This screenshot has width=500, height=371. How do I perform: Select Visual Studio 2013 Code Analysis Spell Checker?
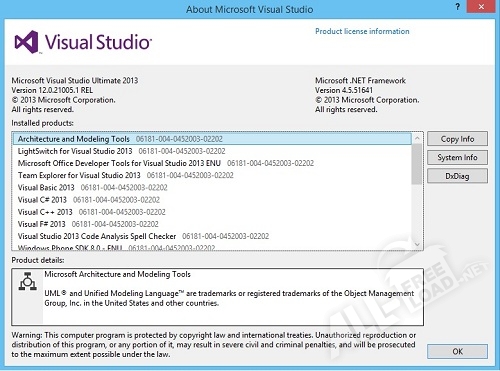[212, 236]
